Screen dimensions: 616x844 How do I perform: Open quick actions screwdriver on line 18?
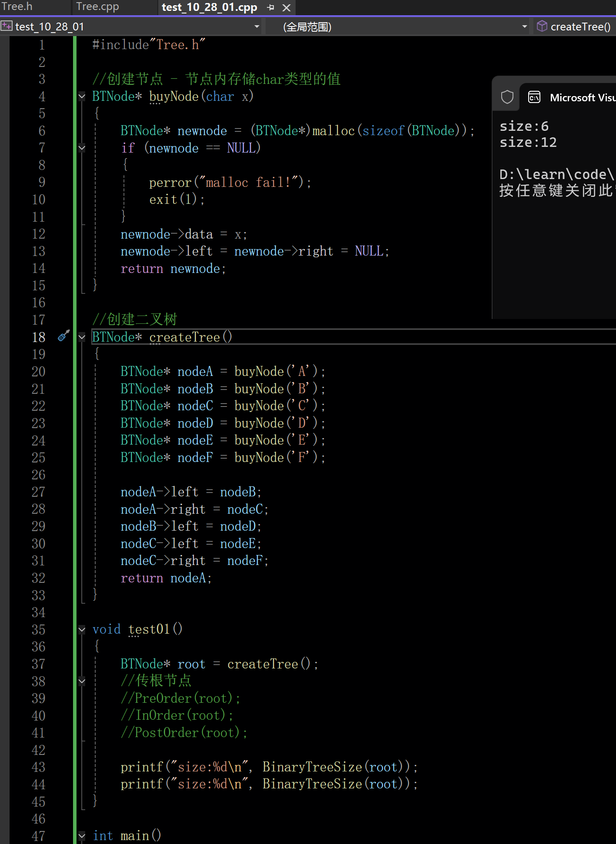(x=63, y=336)
